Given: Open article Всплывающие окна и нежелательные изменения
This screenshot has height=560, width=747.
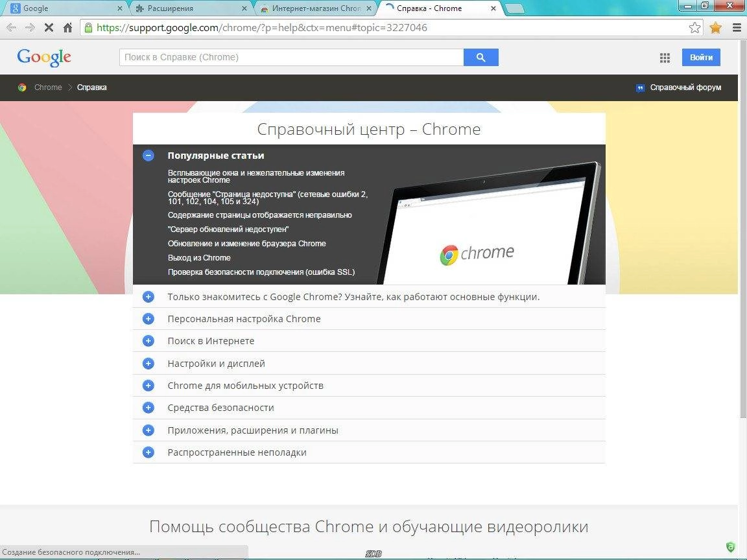Looking at the screenshot, I should tap(256, 176).
